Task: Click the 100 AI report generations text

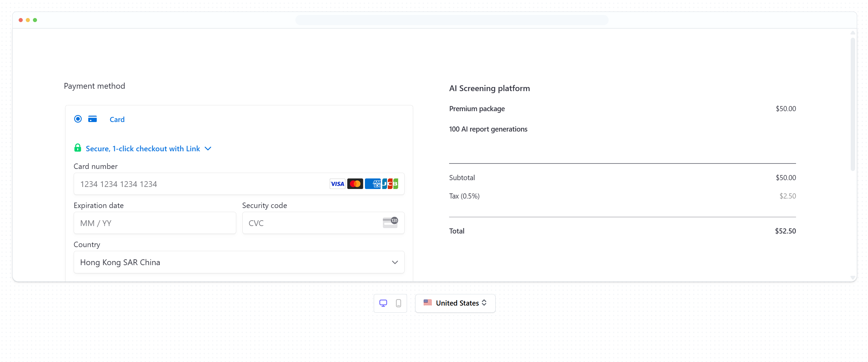Action: 488,129
